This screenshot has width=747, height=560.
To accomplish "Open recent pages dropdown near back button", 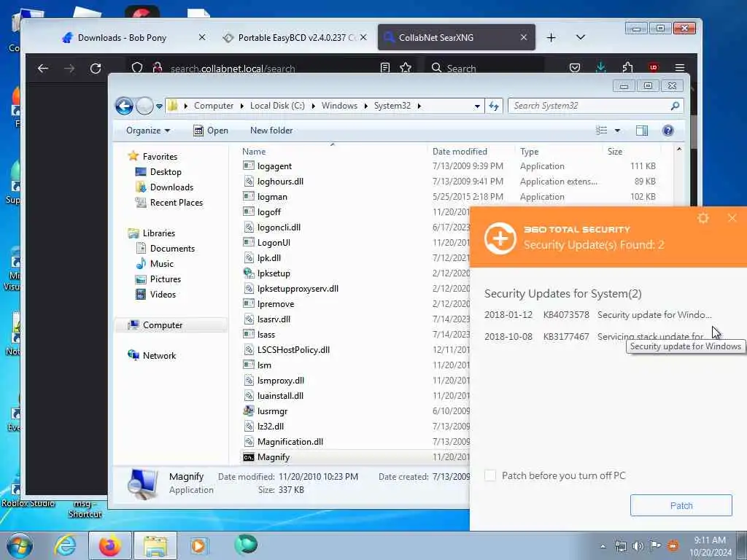I will (159, 106).
